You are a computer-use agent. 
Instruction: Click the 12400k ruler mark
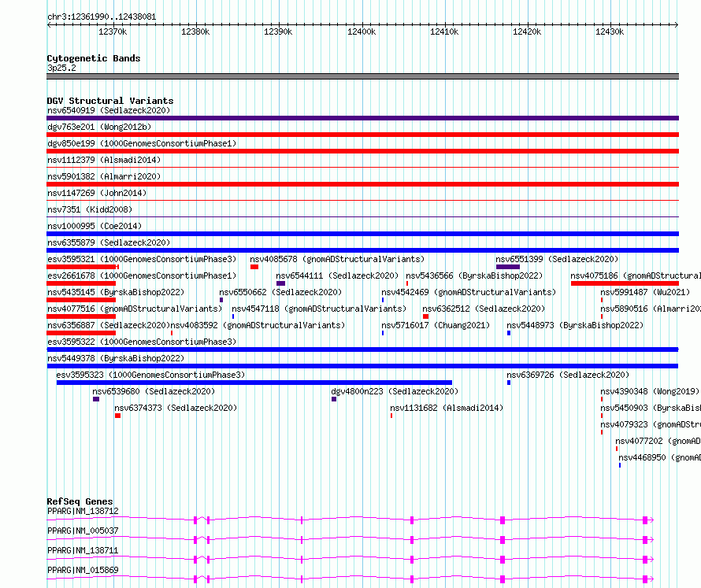point(362,31)
